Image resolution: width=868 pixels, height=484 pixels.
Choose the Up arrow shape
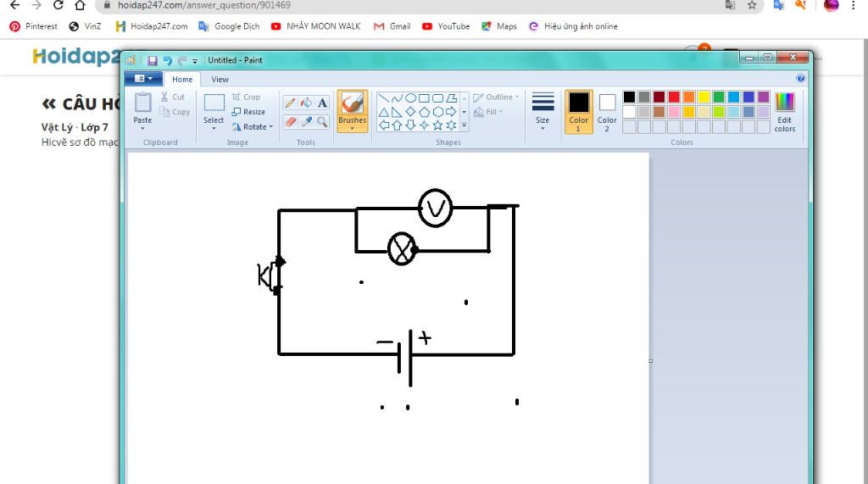pyautogui.click(x=397, y=125)
